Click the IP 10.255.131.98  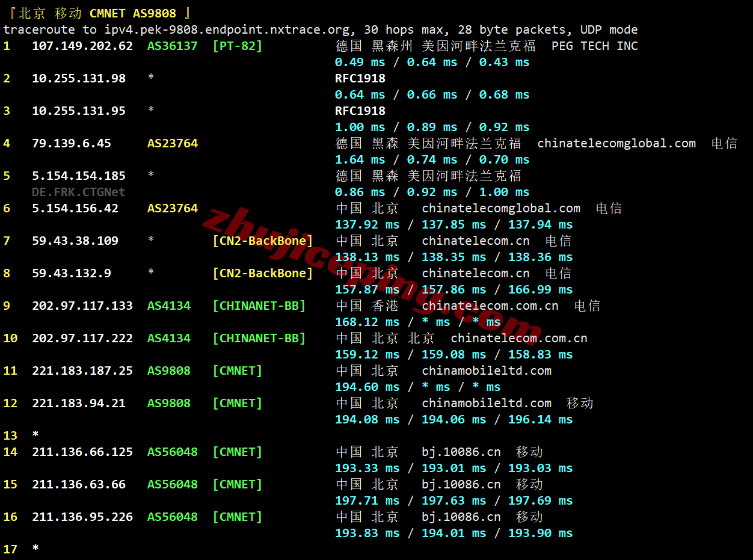[x=79, y=78]
